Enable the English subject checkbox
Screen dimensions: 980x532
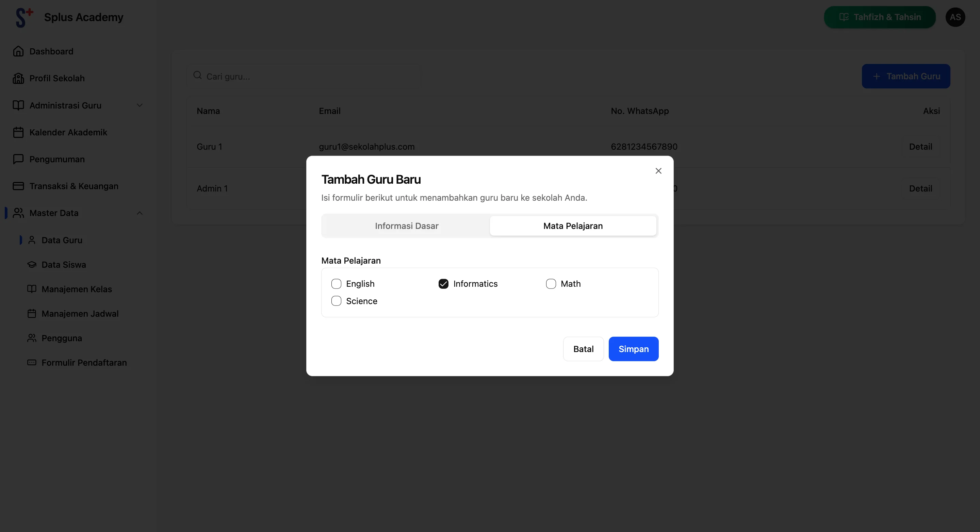(x=336, y=284)
